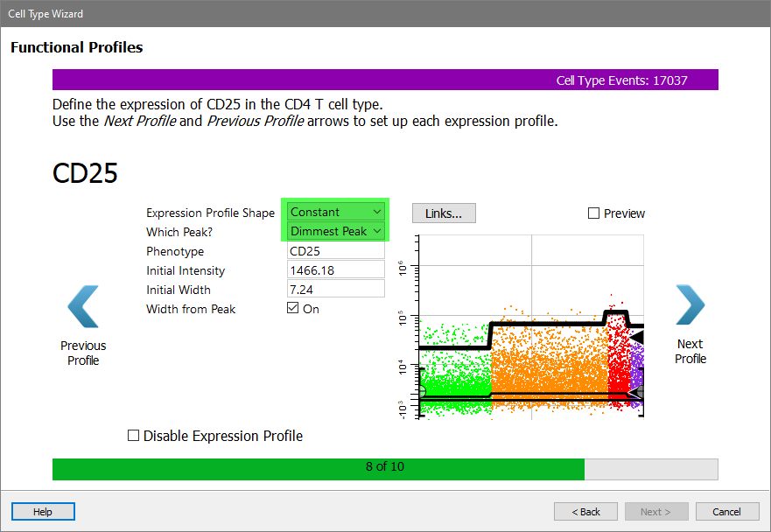Open Help for the wizard

[43, 512]
